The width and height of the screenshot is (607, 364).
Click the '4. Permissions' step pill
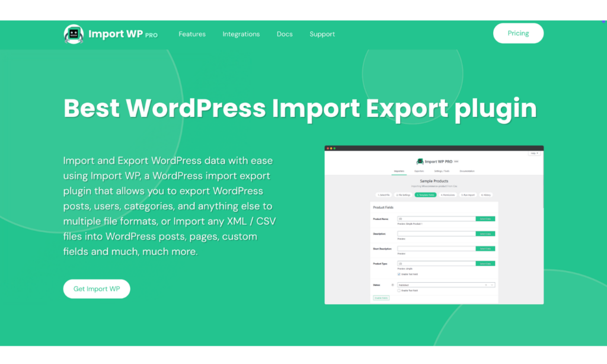448,195
